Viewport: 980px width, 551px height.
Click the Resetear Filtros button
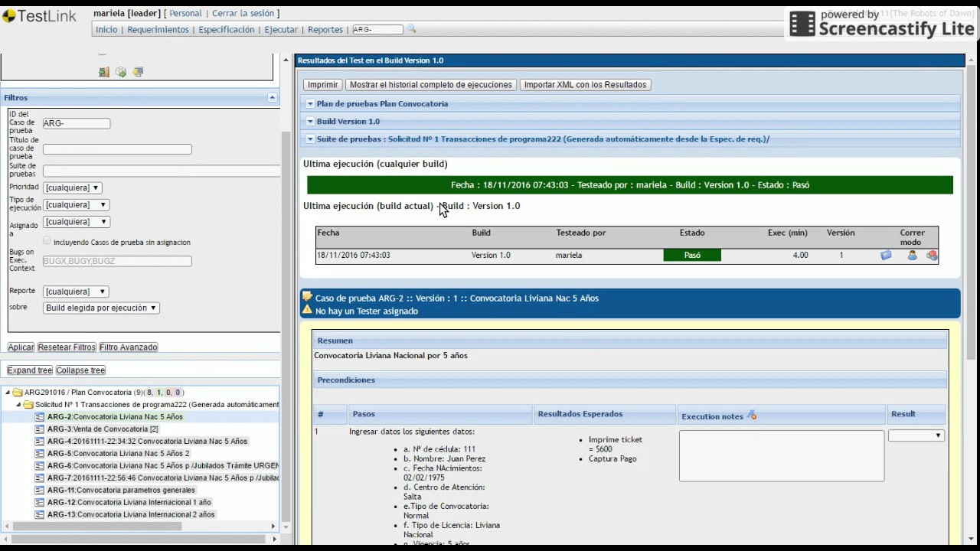click(x=67, y=347)
